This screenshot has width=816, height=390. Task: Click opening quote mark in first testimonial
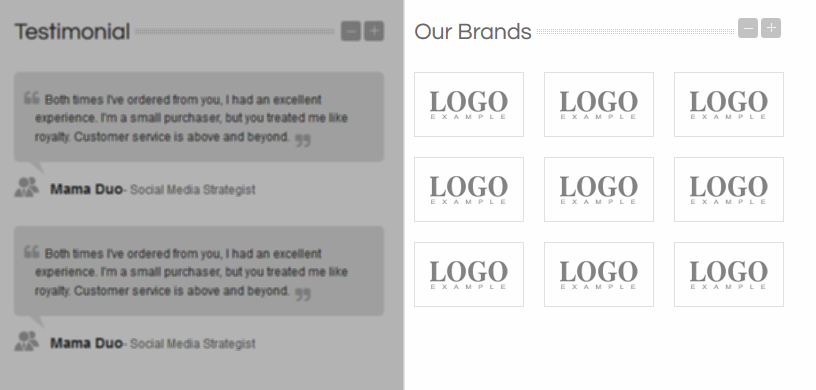(32, 98)
